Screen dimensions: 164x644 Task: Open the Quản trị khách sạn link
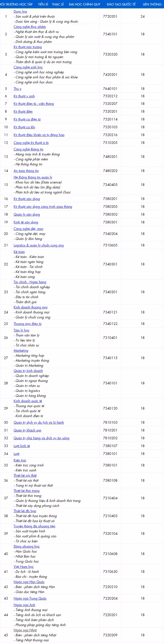[x=28, y=430]
